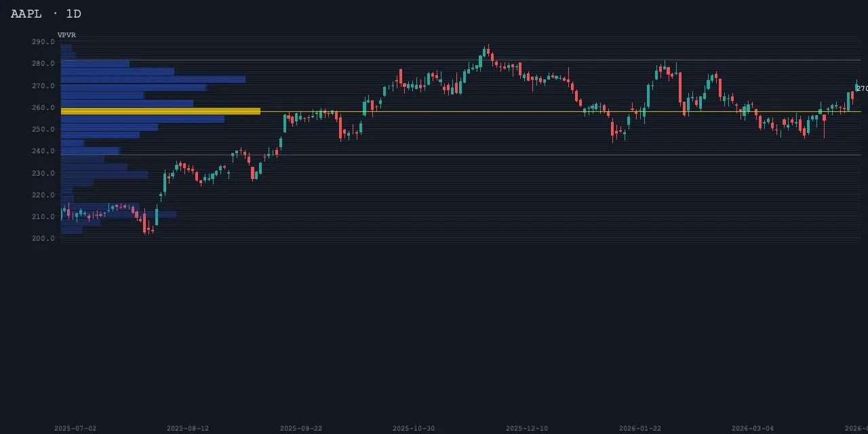This screenshot has height=434, width=868.
Task: Select the 2025-07-02 date axis label
Action: (75, 429)
